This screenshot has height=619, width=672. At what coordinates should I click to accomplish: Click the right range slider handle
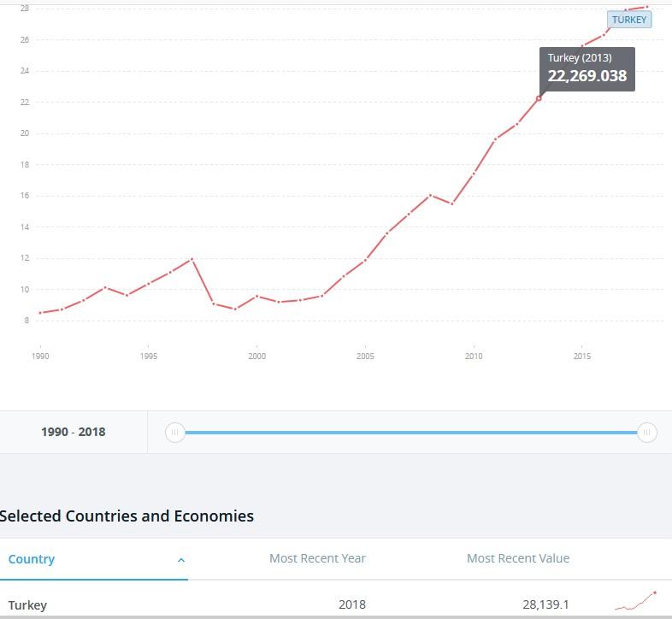[x=647, y=433]
